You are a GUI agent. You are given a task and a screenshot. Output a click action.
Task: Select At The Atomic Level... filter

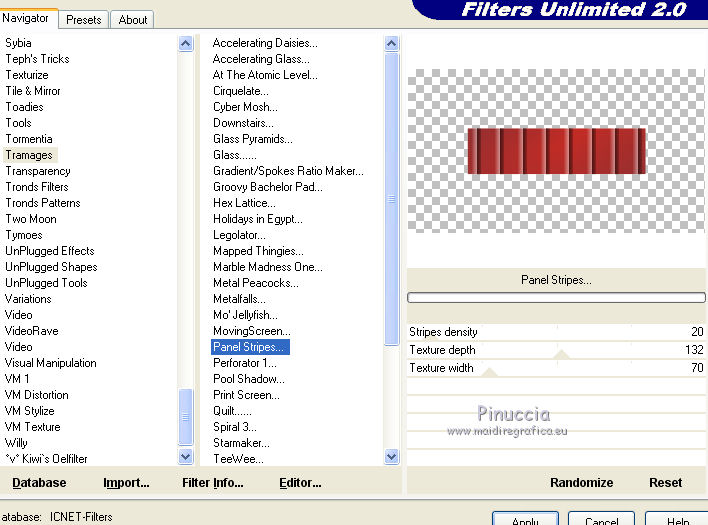(x=266, y=75)
